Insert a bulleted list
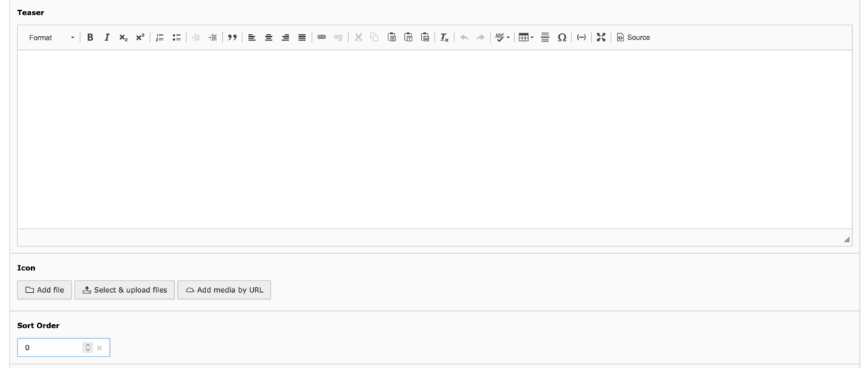This screenshot has width=868, height=368. pyautogui.click(x=176, y=38)
